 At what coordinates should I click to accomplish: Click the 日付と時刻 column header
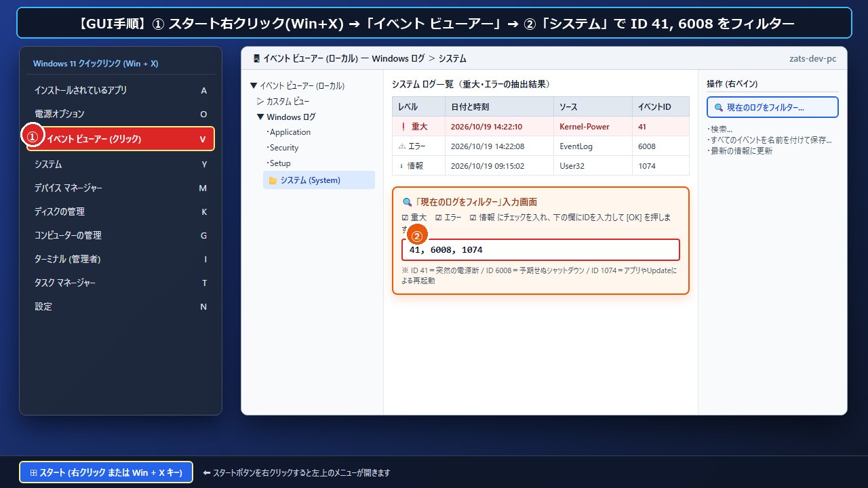tap(499, 107)
